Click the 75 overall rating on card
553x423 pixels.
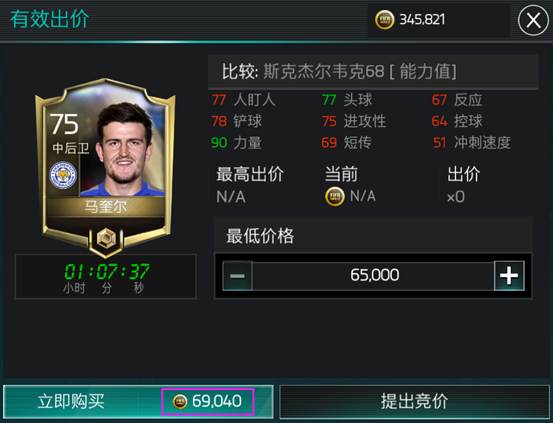64,124
